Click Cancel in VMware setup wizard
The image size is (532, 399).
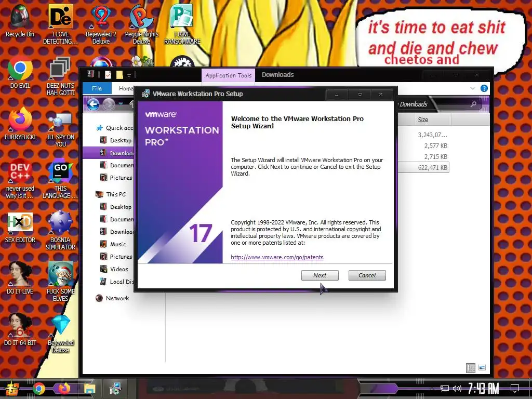click(367, 275)
